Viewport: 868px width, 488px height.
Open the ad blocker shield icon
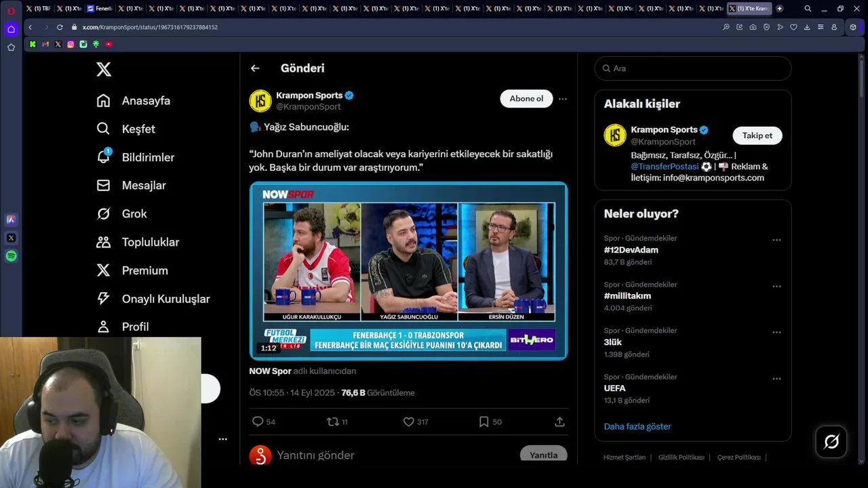pos(766,27)
